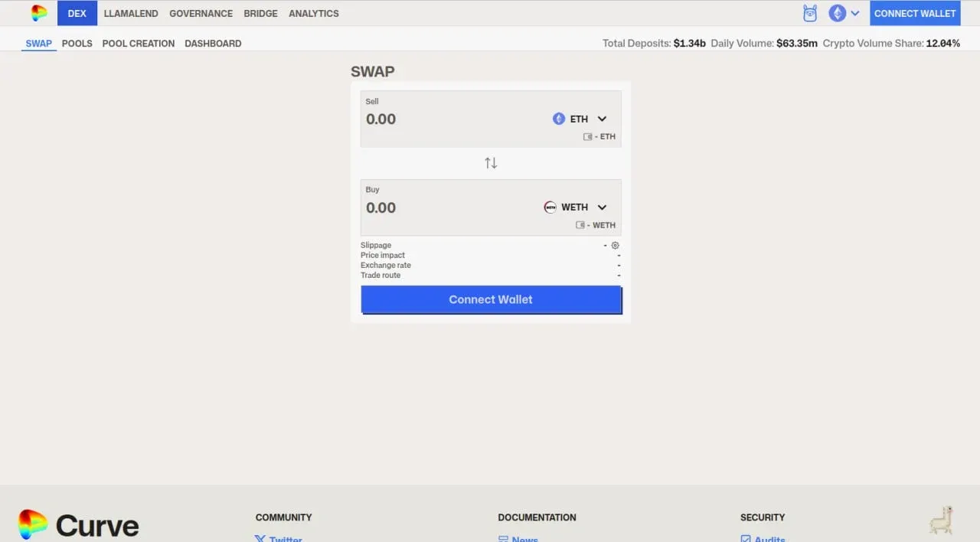This screenshot has height=542, width=980.
Task: Expand the WETH buy token dropdown
Action: 602,207
